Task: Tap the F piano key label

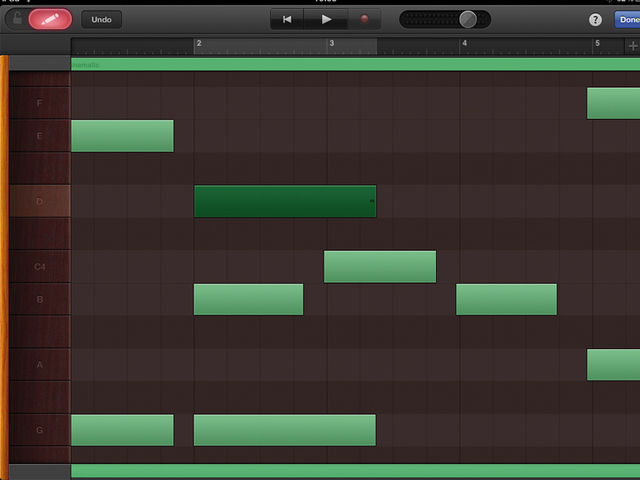Action: pyautogui.click(x=39, y=103)
